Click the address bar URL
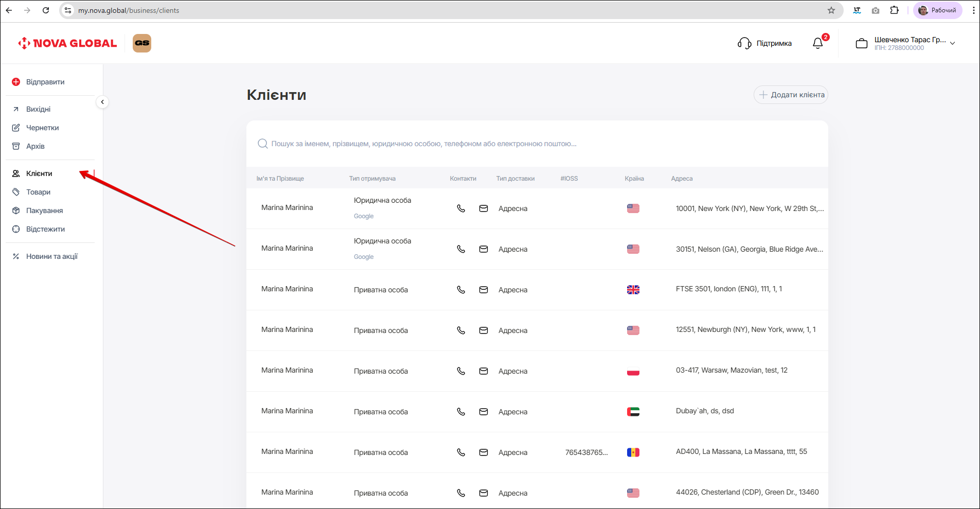The image size is (980, 509). [129, 10]
